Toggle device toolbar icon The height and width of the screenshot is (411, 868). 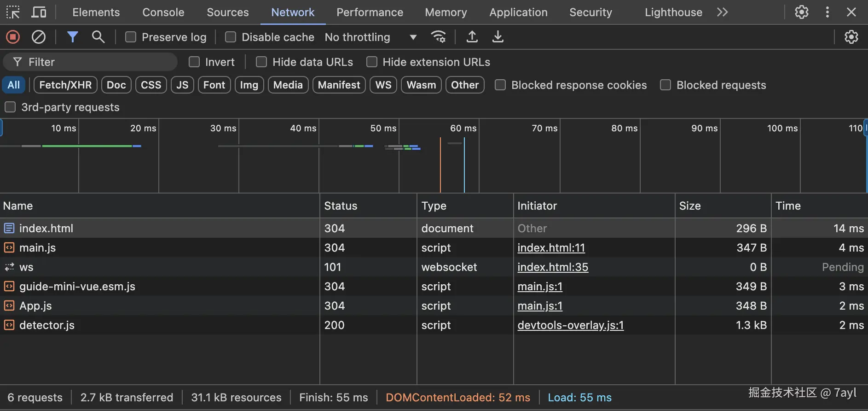[x=39, y=12]
